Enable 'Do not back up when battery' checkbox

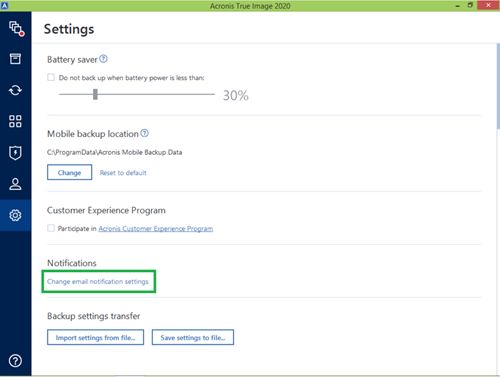[51, 77]
